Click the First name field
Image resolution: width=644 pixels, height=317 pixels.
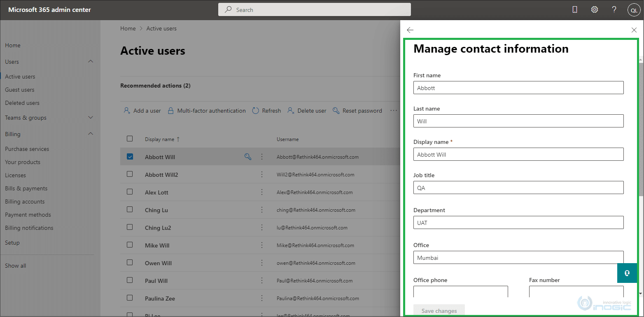(518, 88)
